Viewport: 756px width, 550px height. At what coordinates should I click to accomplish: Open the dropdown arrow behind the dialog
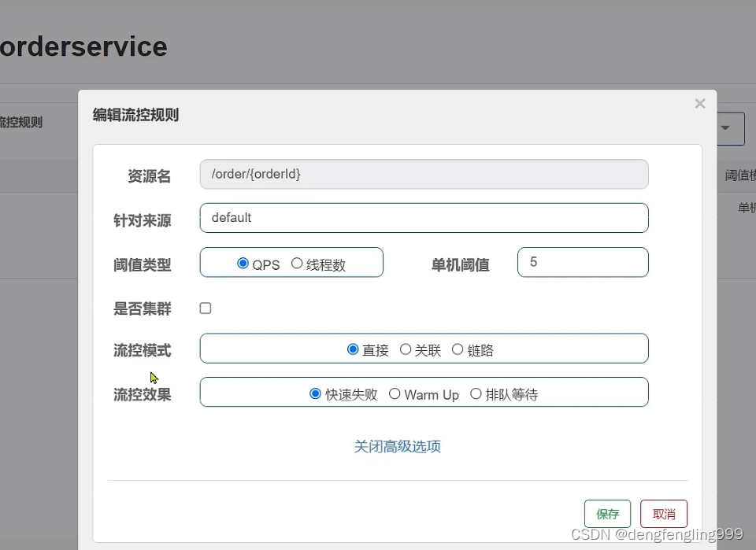[725, 127]
